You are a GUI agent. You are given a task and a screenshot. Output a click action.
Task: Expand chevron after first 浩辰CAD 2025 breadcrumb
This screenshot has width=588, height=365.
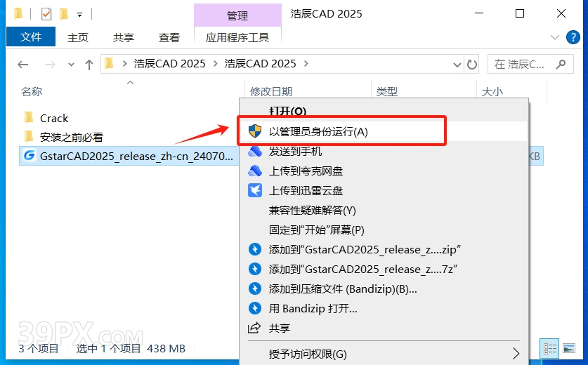coord(215,64)
